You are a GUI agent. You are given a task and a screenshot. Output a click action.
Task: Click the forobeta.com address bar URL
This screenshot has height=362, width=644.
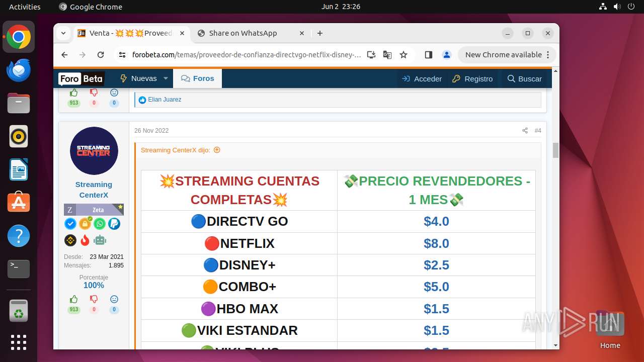pos(247,55)
